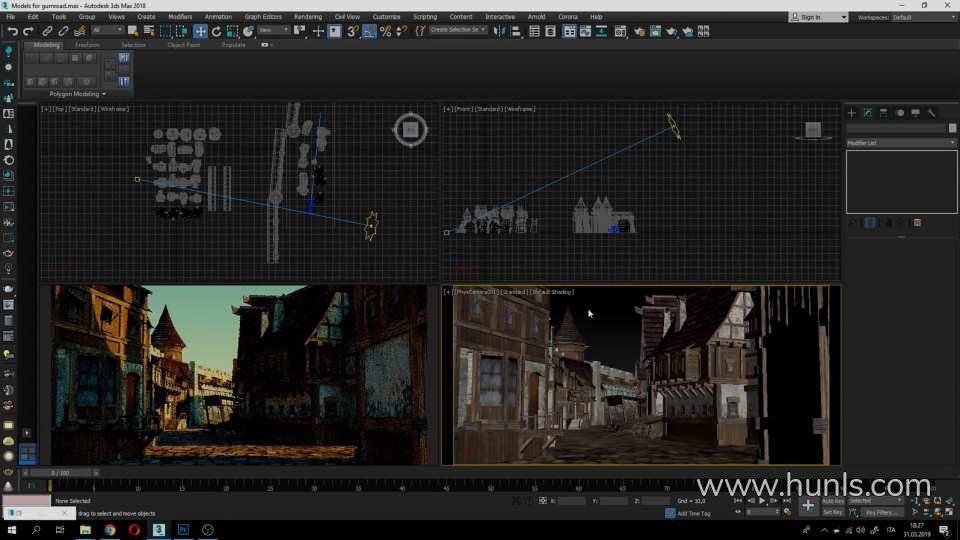The image size is (960, 540).
Task: Play the animation
Action: click(x=762, y=501)
